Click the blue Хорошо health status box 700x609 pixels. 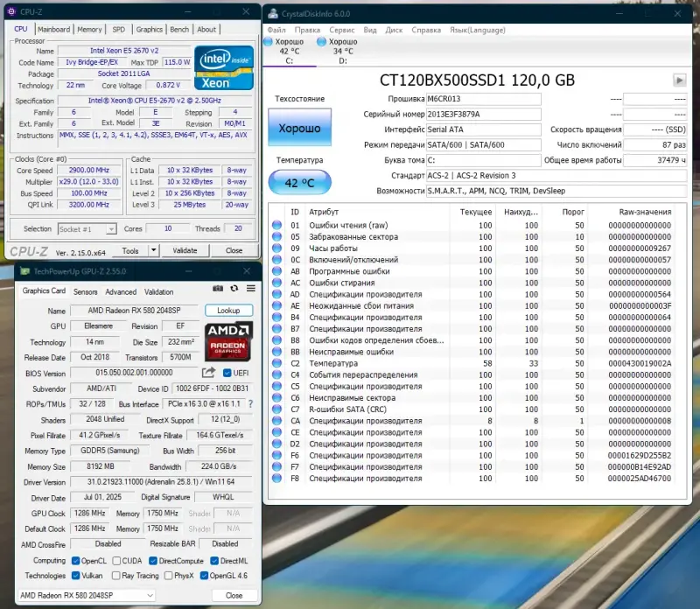(x=300, y=129)
